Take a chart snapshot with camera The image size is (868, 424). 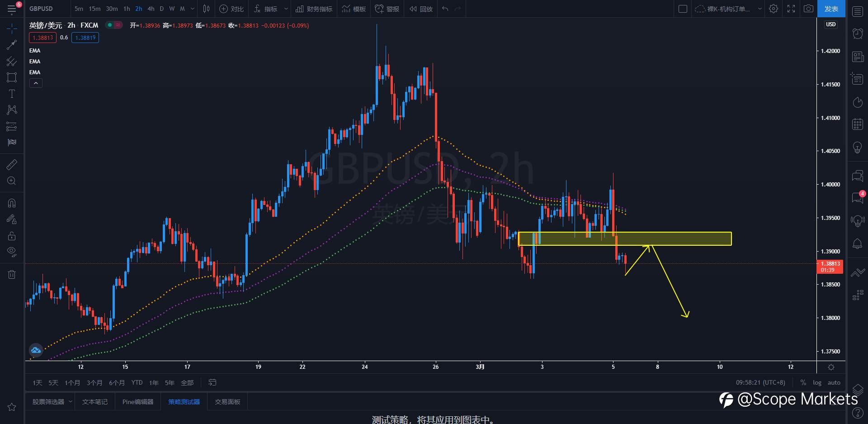point(808,9)
